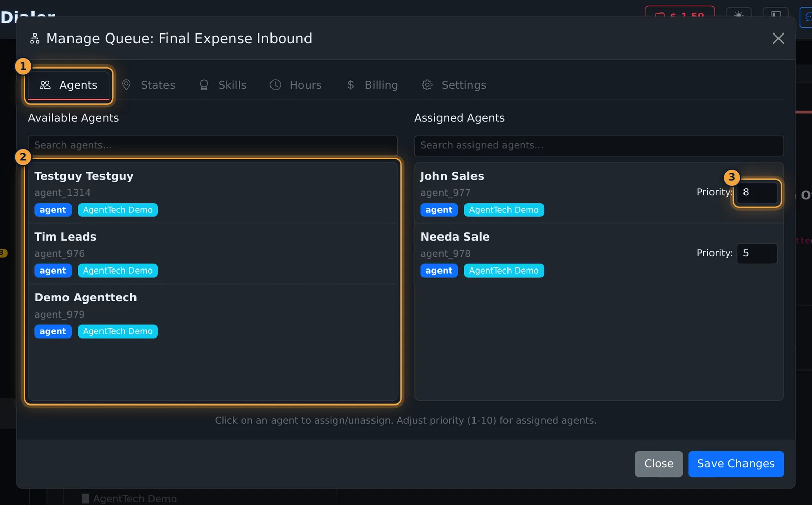Click the agent_978 ID text
Image resolution: width=812 pixels, height=505 pixels.
[446, 254]
